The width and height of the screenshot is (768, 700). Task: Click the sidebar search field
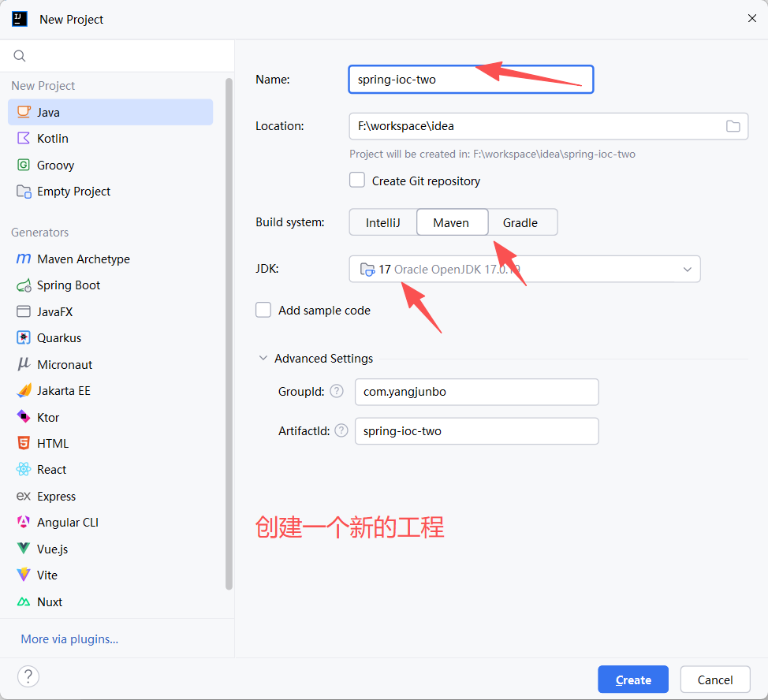coord(117,56)
